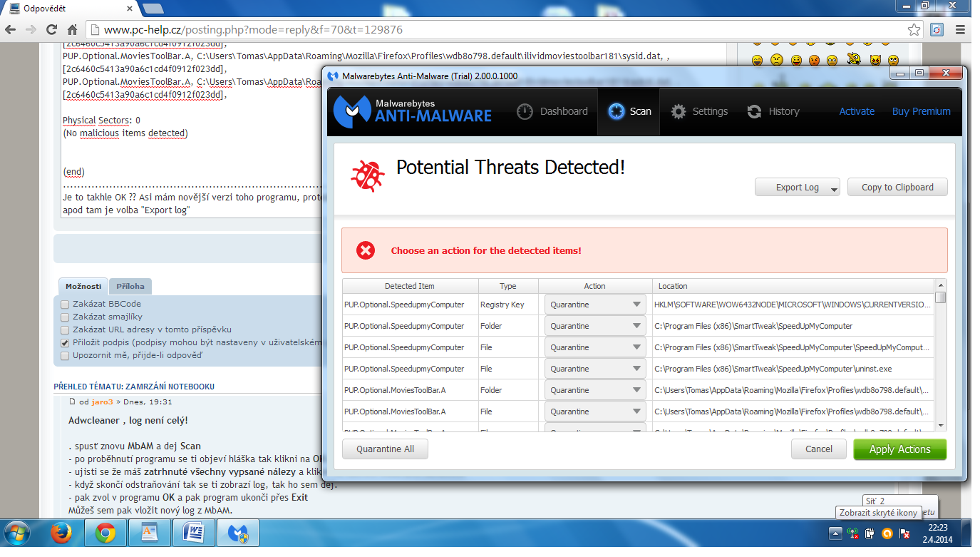This screenshot has height=557, width=980.
Task: Toggle the Zakázat smajlíky checkbox
Action: [x=65, y=317]
